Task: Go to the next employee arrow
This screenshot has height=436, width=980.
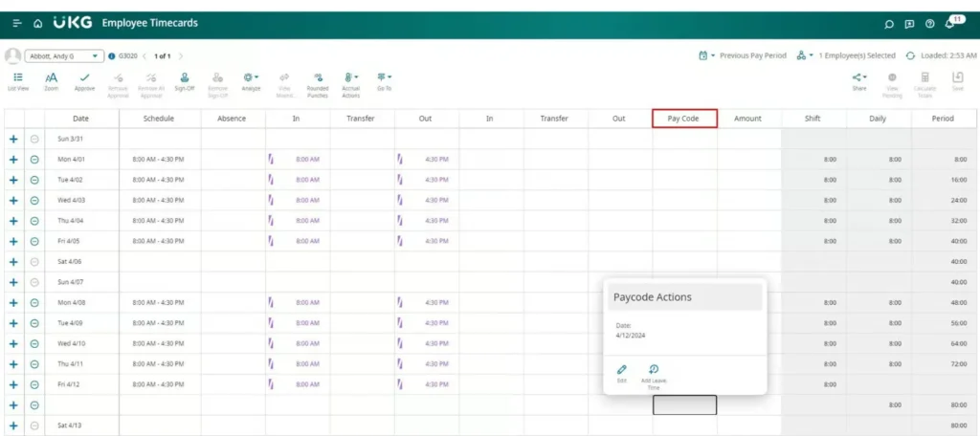Action: [x=181, y=55]
